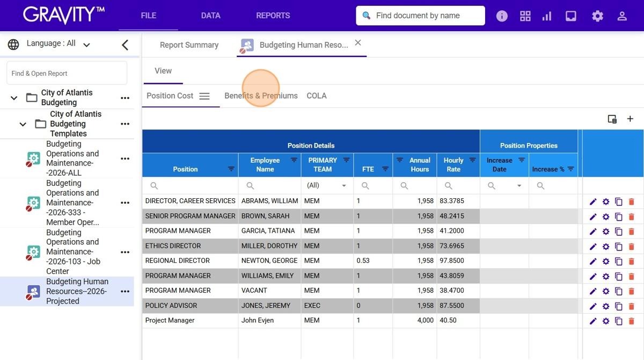Filter the Increase Date column

(x=521, y=160)
